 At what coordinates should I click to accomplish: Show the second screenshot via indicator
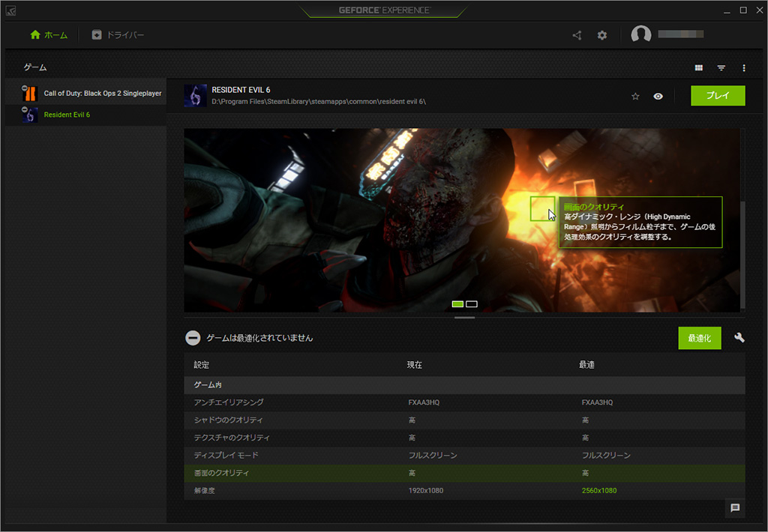tap(472, 304)
